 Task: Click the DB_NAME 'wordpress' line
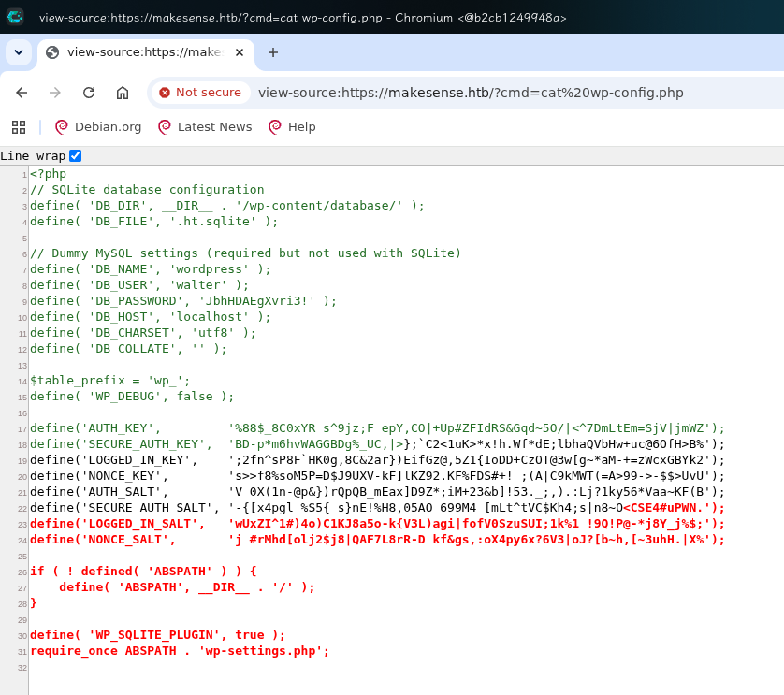point(150,269)
